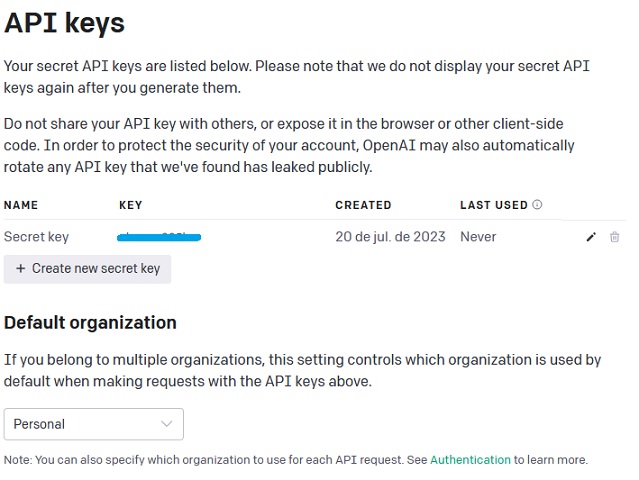Delete the Secret key using trash icon
The image size is (639, 480).
pyautogui.click(x=615, y=237)
